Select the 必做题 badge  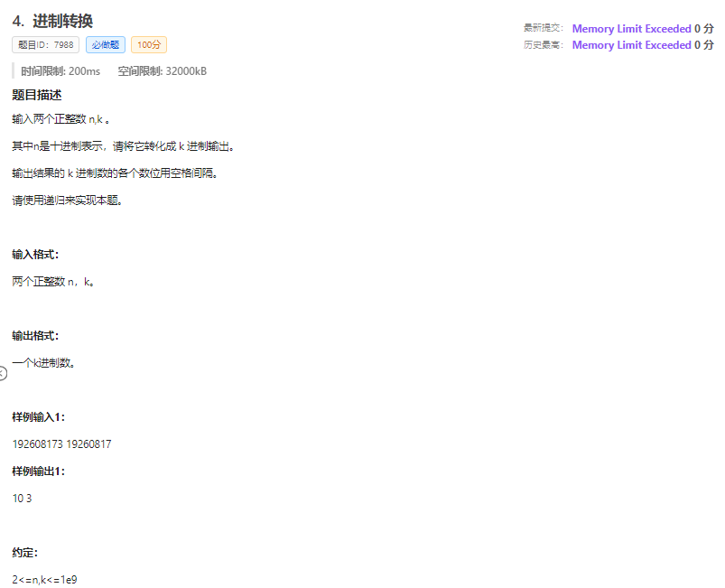[106, 45]
